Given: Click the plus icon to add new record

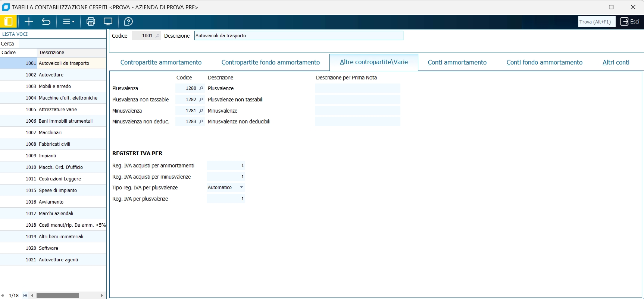Looking at the screenshot, I should pos(29,22).
